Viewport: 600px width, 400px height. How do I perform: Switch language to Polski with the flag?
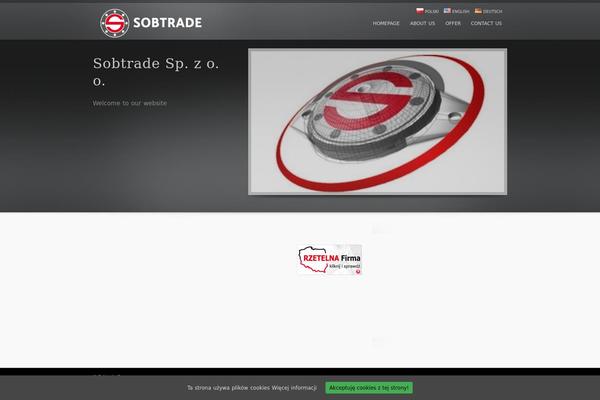427,11
